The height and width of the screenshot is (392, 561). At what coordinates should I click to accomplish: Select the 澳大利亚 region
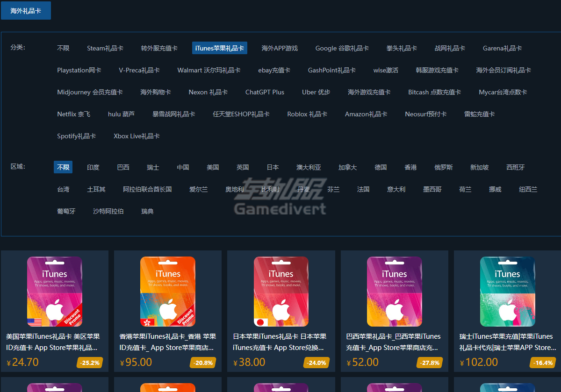point(309,167)
